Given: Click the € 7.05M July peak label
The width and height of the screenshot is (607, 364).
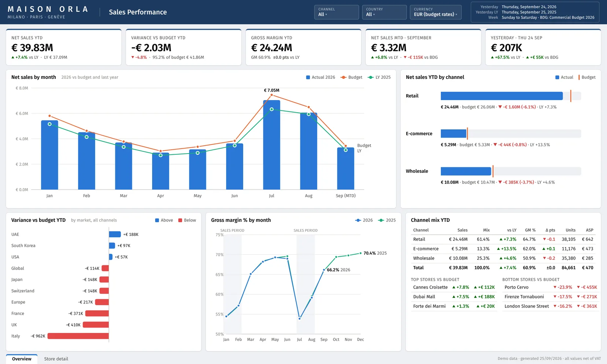Looking at the screenshot, I should (x=272, y=90).
